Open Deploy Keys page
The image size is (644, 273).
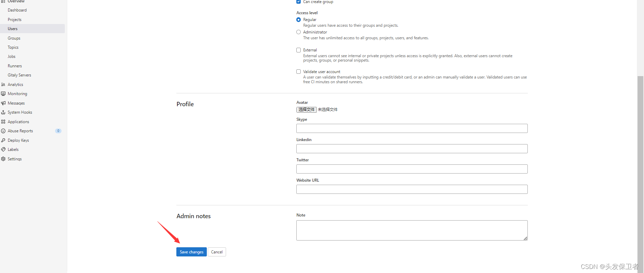tap(32, 140)
